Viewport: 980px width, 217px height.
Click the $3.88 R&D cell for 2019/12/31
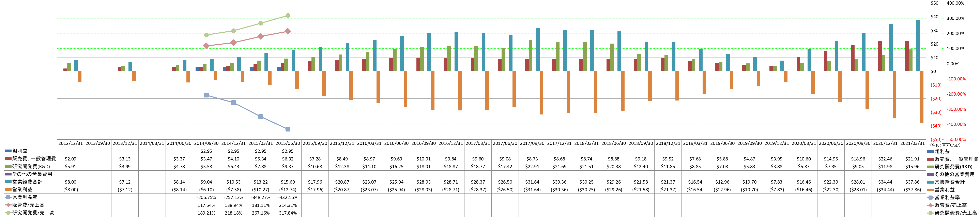pyautogui.click(x=777, y=166)
